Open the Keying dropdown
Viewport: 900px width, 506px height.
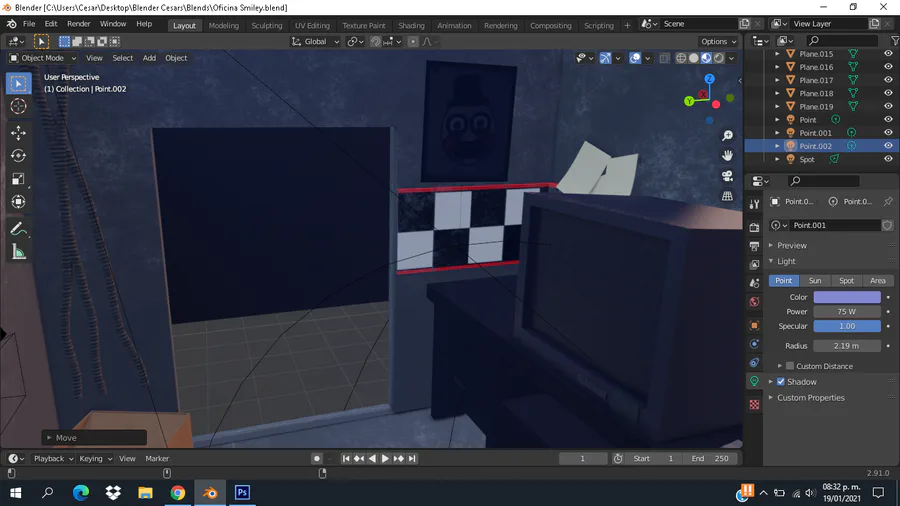[x=95, y=458]
